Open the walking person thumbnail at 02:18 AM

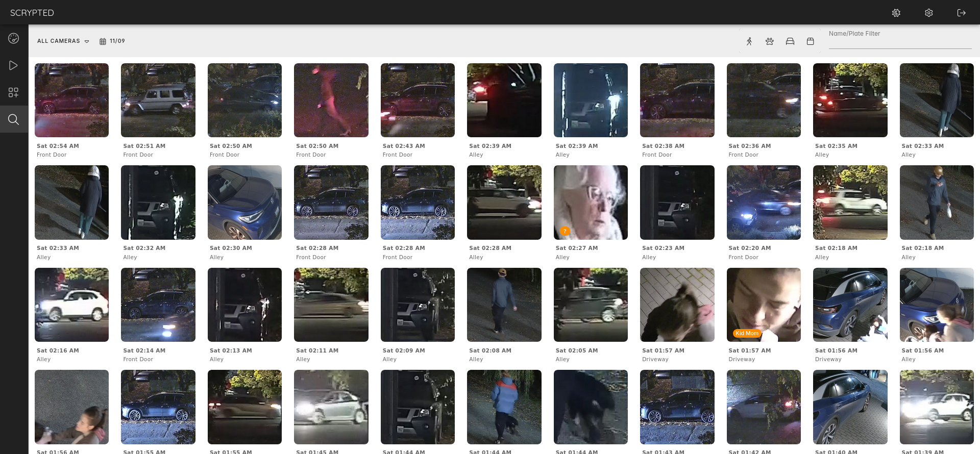tap(937, 203)
